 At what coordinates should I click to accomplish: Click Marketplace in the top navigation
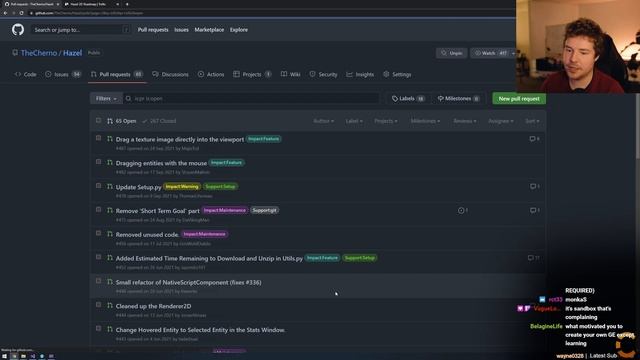click(209, 29)
